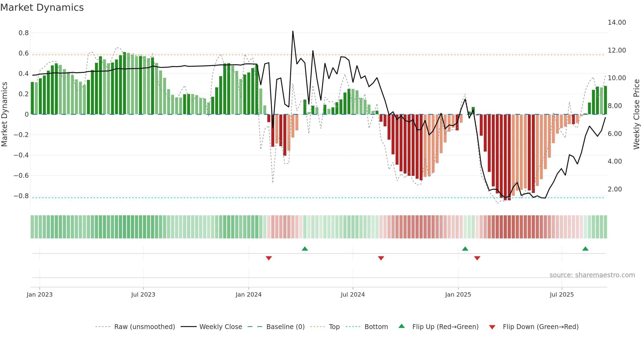
Task: Click the Market Dynamics chart title
Action: [x=42, y=8]
